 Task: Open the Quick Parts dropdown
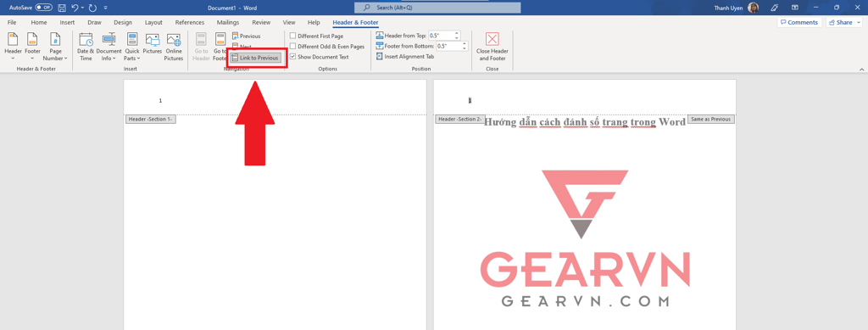[x=132, y=47]
